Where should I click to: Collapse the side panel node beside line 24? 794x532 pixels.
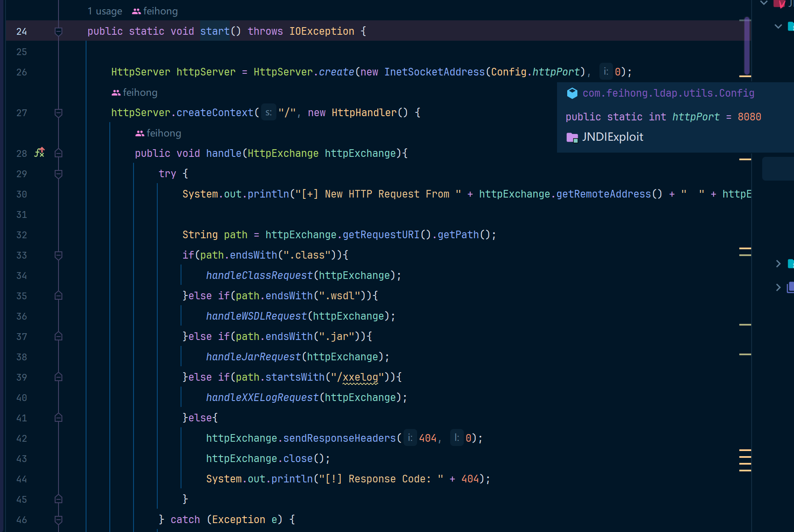(x=778, y=26)
